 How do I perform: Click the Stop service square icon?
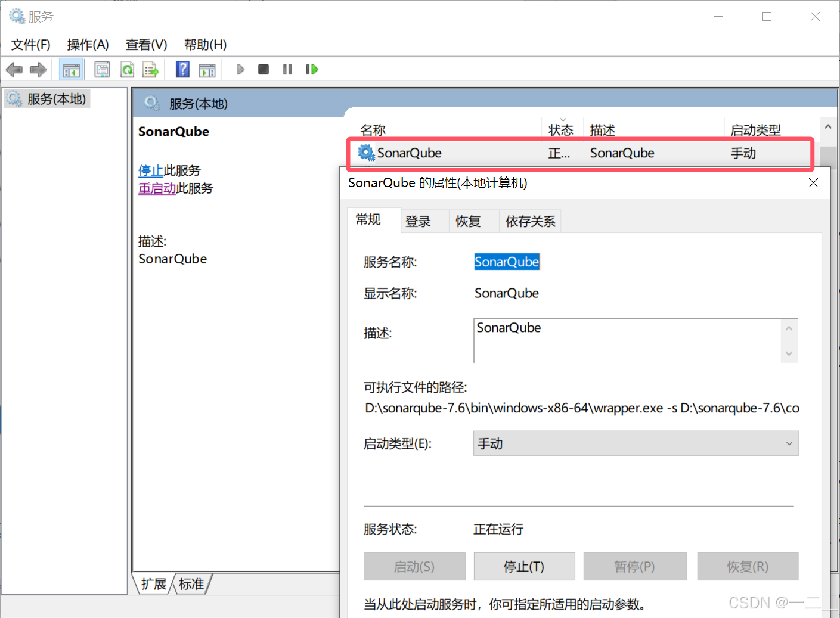(264, 69)
